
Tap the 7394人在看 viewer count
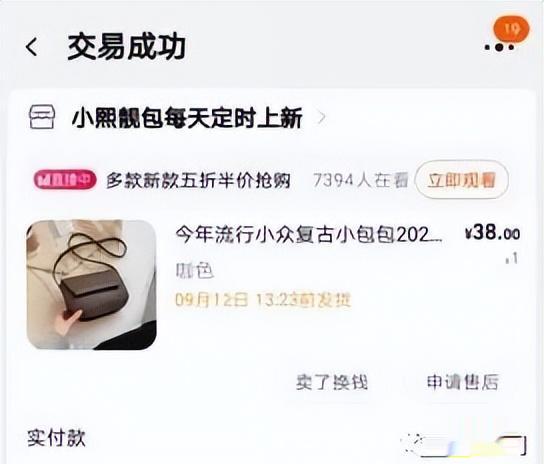click(361, 180)
